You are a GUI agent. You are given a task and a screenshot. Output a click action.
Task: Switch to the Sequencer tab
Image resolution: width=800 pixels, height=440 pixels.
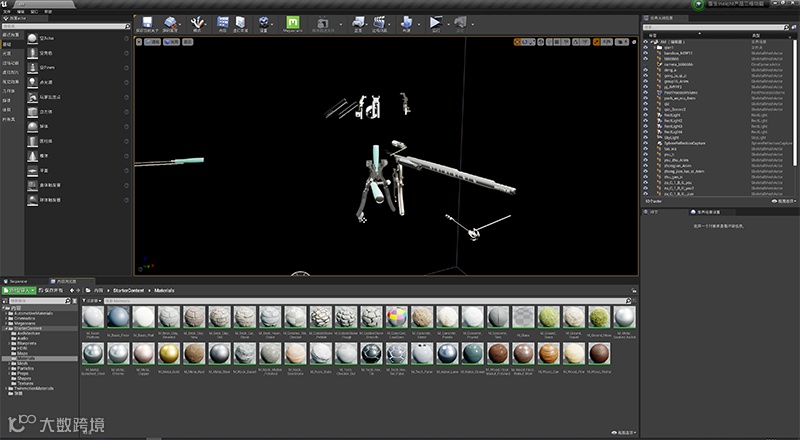tap(16, 281)
